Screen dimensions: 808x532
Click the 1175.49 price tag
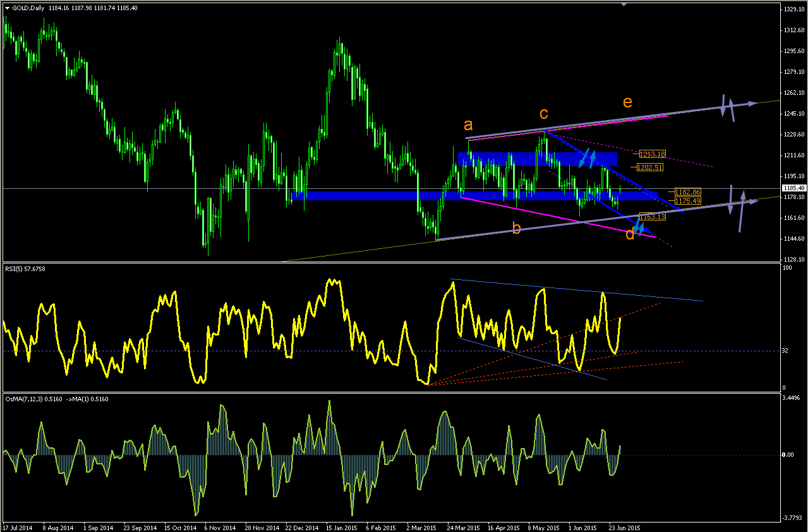687,200
